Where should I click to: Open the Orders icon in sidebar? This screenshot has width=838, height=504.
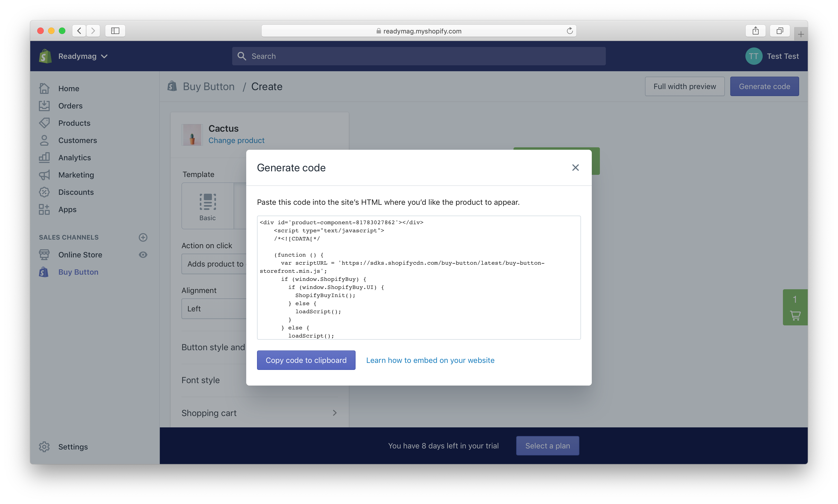point(44,105)
